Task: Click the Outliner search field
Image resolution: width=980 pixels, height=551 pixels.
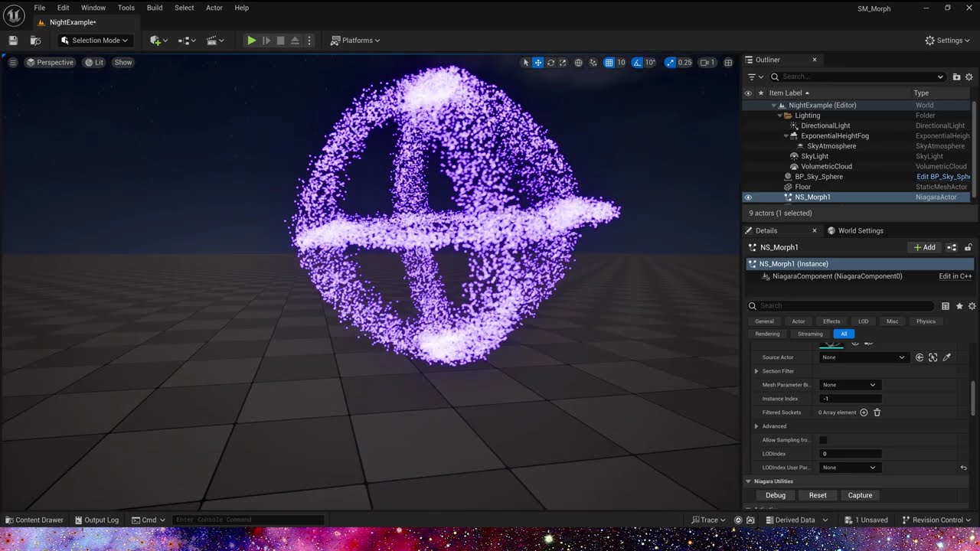Action: pos(857,77)
